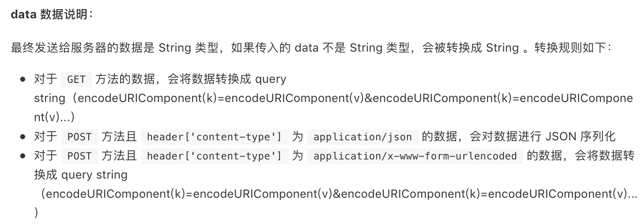Click the 'nt(v)...)' wrapped line
This screenshot has height=224, width=644.
click(x=54, y=117)
